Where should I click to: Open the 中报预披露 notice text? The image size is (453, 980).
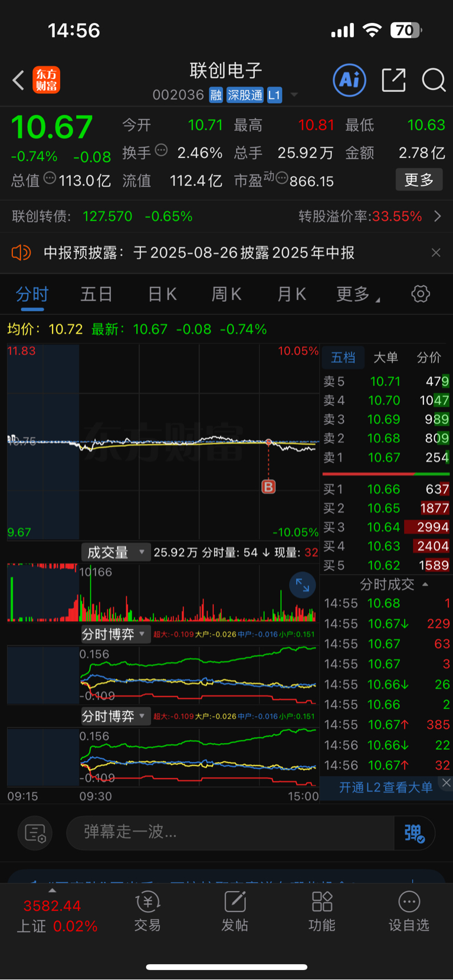[x=199, y=253]
